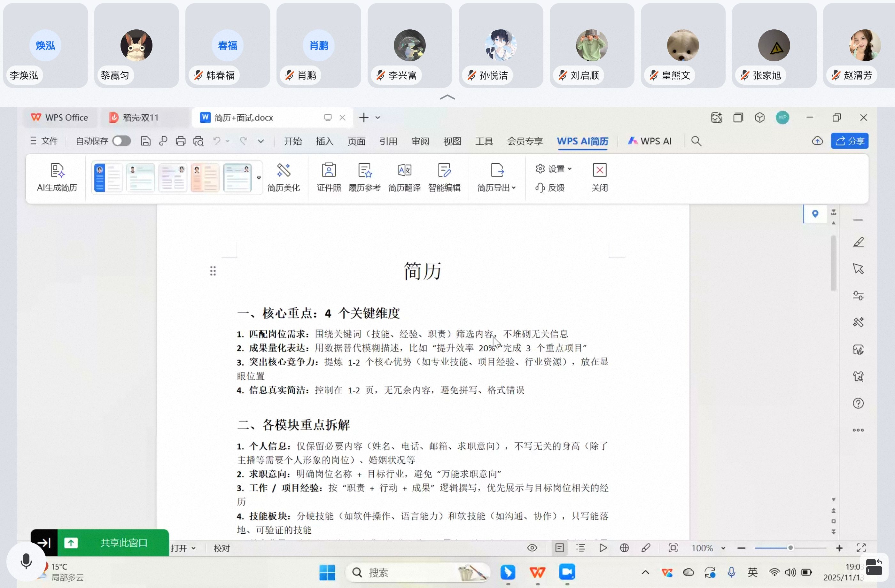Viewport: 895px width, 588px height.
Task: Expand the 简历导出 export dropdown
Action: coord(496,188)
